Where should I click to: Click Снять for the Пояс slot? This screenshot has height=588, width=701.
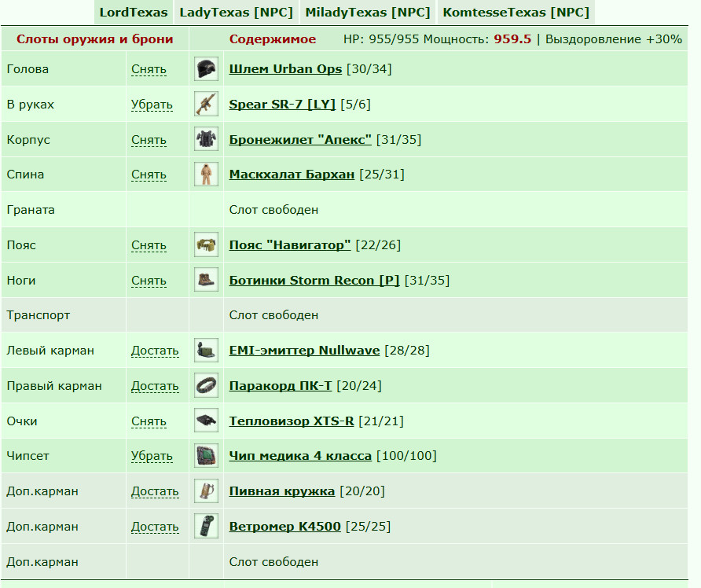(149, 245)
